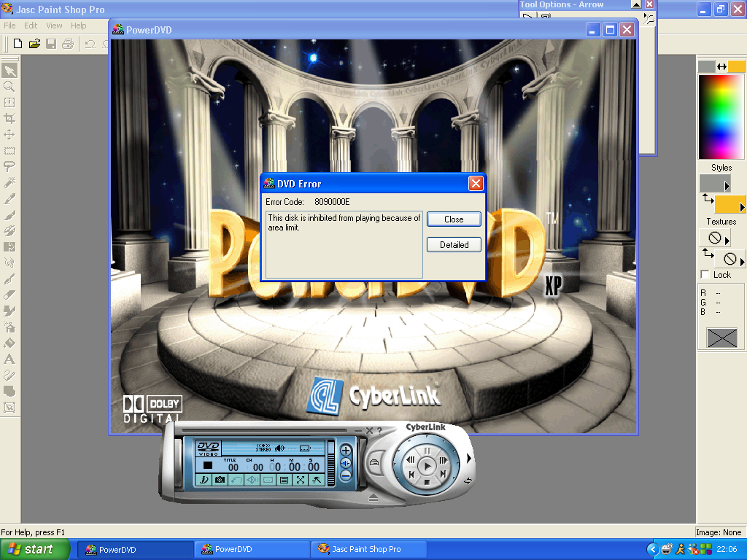Click the PowerDVD information i icon
The height and width of the screenshot is (560, 747).
(x=204, y=480)
